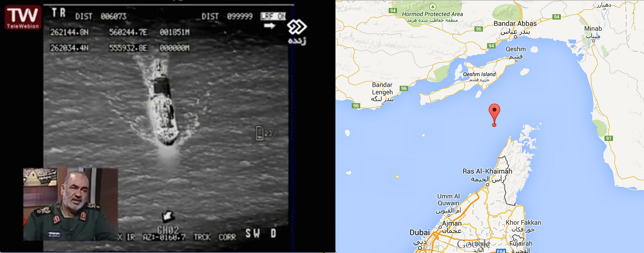
Task: Click the white target marker above CH02
Action: point(168,217)
